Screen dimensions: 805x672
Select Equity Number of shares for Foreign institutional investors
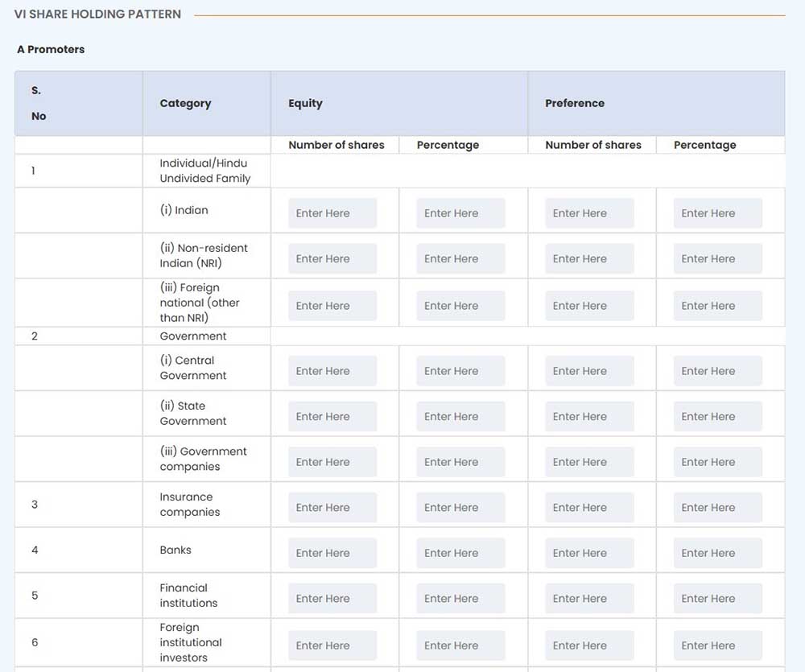point(332,645)
